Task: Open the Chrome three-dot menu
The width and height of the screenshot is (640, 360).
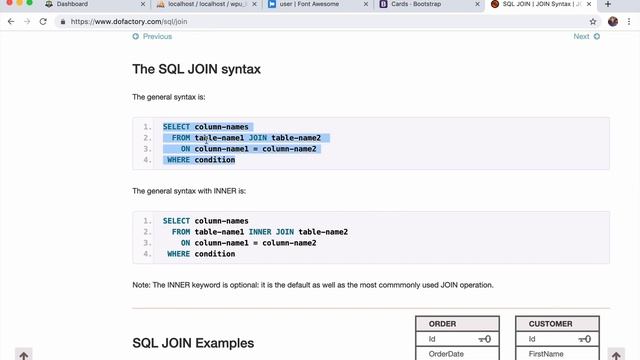Action: [x=629, y=22]
